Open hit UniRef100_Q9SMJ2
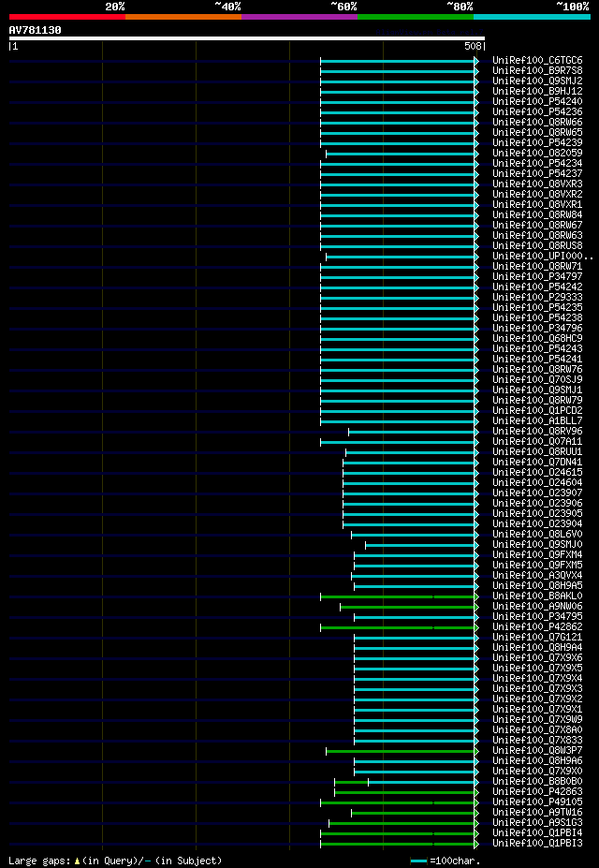This screenshot has height=868, width=599. pyautogui.click(x=537, y=81)
